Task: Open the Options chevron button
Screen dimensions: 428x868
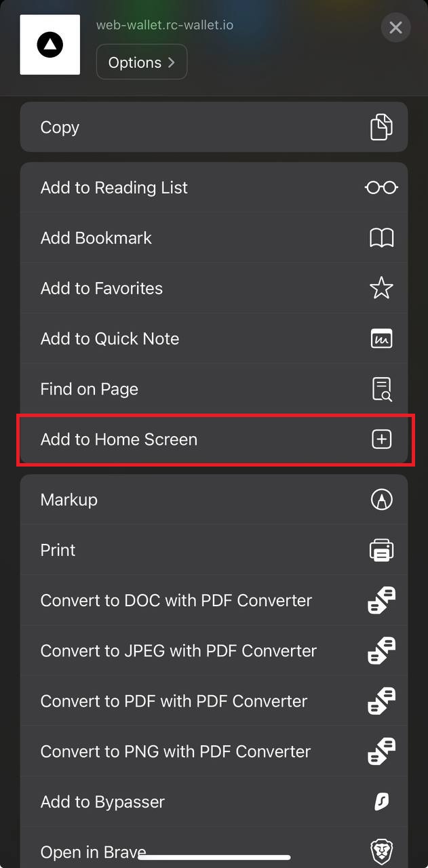Action: point(142,62)
